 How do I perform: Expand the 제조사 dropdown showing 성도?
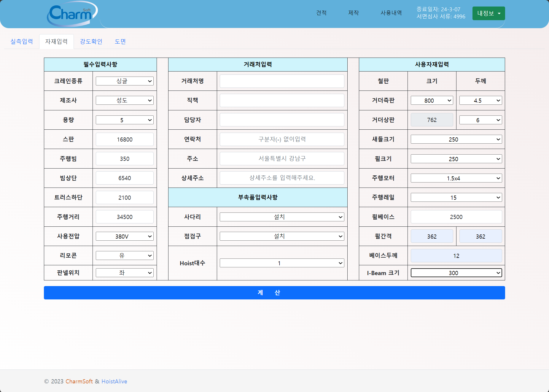pos(124,101)
